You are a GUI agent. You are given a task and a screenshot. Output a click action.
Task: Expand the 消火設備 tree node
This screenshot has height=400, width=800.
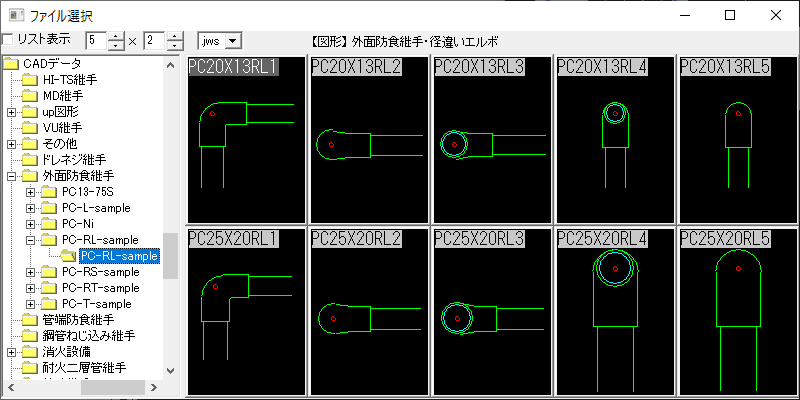[x=11, y=352]
